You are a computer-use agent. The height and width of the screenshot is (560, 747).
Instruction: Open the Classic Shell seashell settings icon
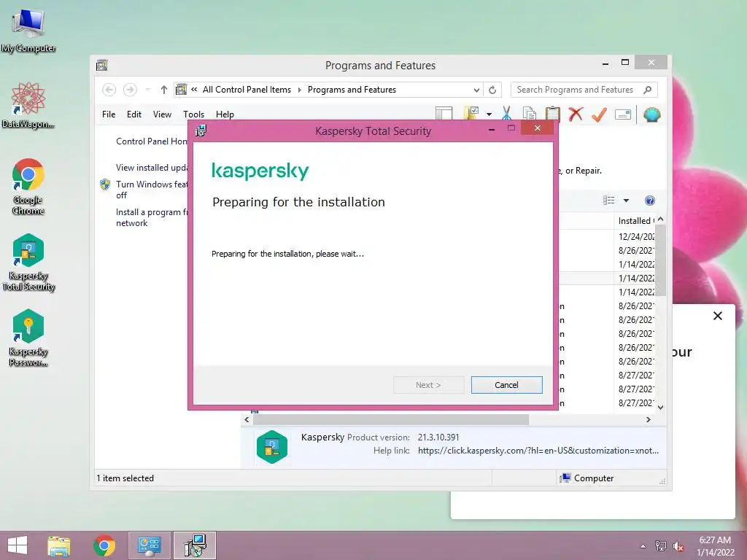click(651, 114)
